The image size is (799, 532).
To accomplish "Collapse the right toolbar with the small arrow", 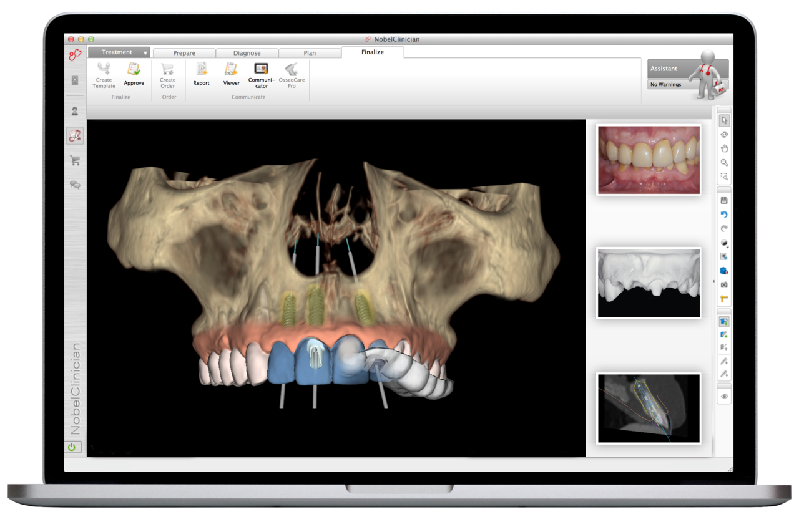I will tap(714, 282).
